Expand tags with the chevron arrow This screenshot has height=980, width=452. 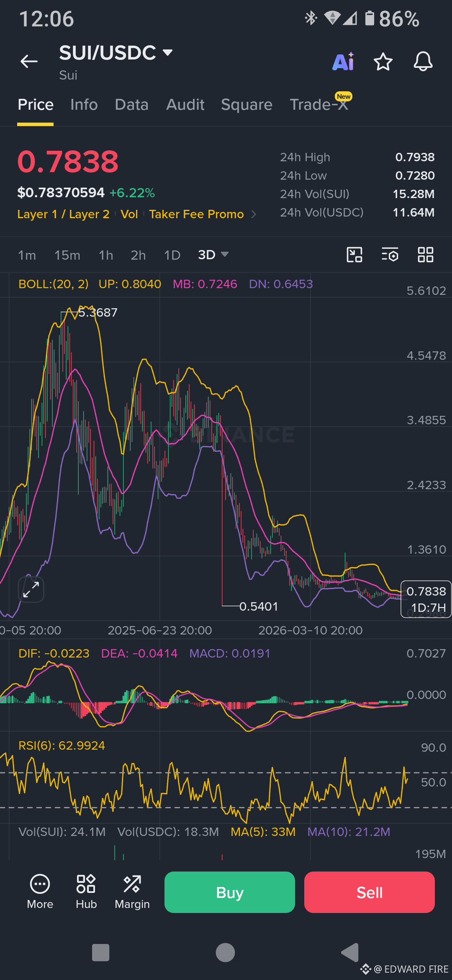click(x=254, y=214)
